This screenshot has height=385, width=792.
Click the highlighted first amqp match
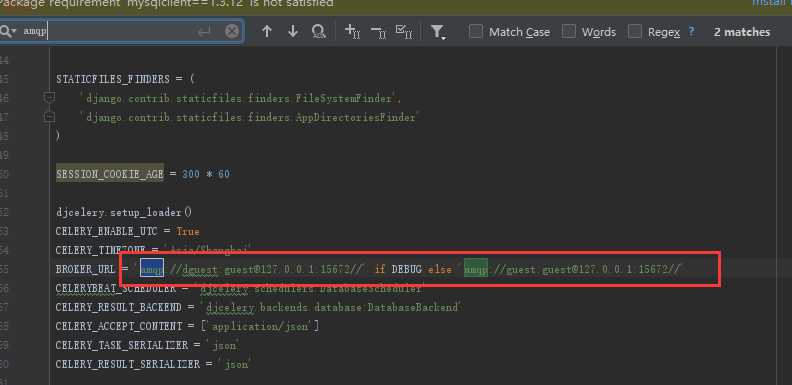click(x=152, y=269)
